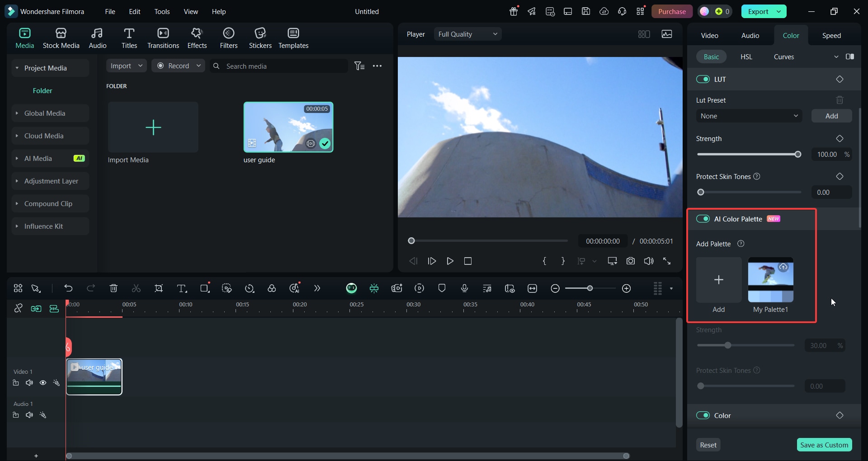Click the gift icon in title bar
The width and height of the screenshot is (868, 461).
[514, 11]
